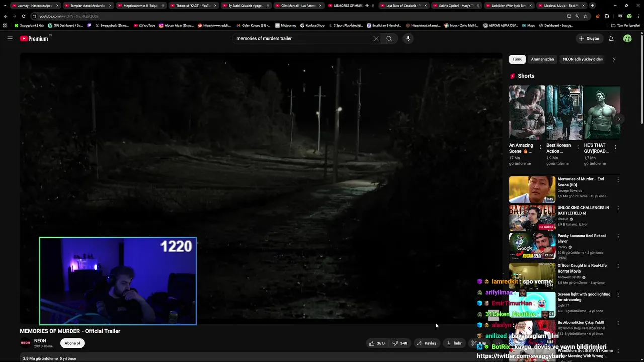The width and height of the screenshot is (644, 362).
Task: Click the magnifier search button
Action: point(389,38)
